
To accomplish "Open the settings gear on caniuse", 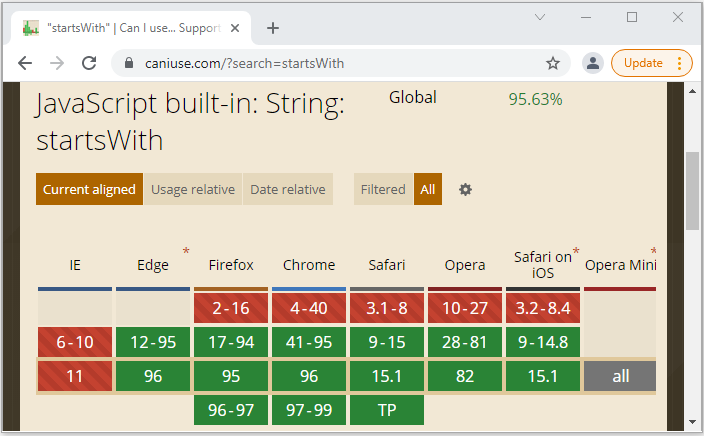I will 465,189.
